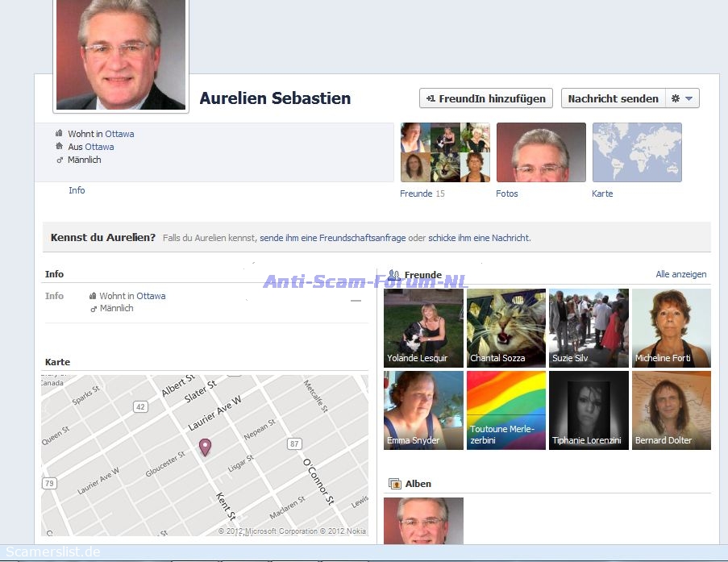Click the Aus Ottawa hometown link
The width and height of the screenshot is (728, 562).
click(x=99, y=147)
